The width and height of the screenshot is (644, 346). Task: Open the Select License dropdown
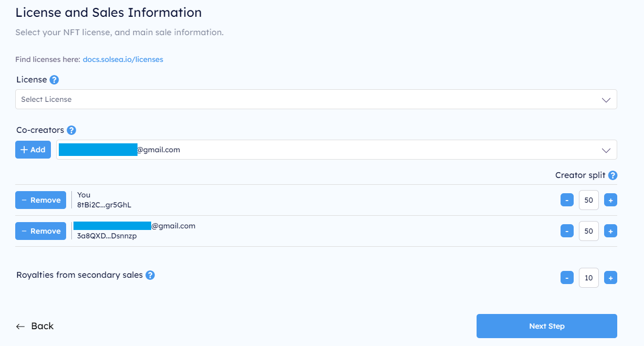pyautogui.click(x=316, y=99)
